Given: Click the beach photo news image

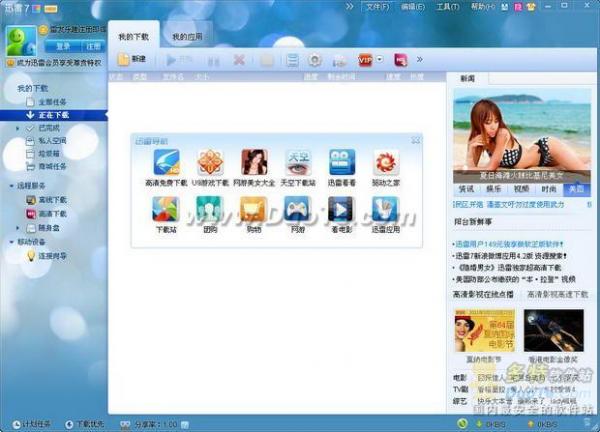Looking at the screenshot, I should (522, 136).
